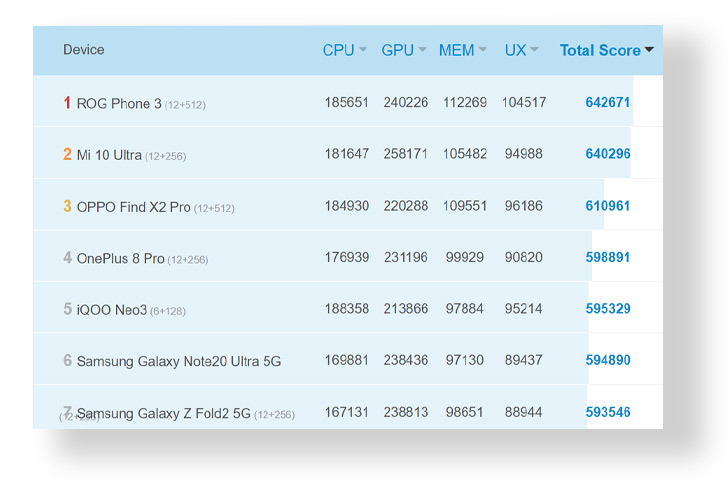
Task: Select the Mi 10 Ultra device name
Action: click(x=109, y=155)
